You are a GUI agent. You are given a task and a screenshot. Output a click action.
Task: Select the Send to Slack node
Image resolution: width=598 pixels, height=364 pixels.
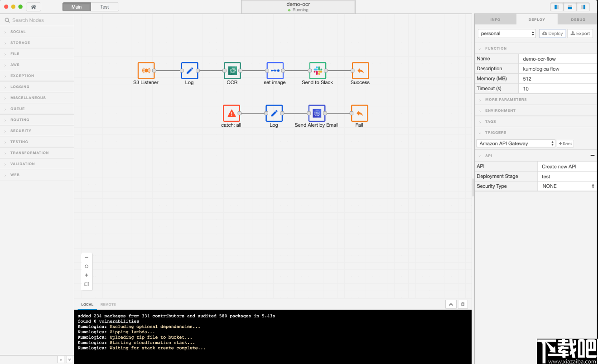pyautogui.click(x=318, y=71)
